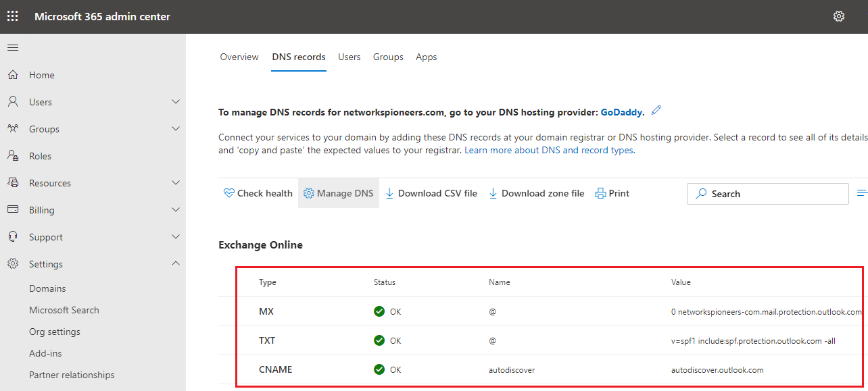
Task: Click the Value column header
Action: pos(681,282)
